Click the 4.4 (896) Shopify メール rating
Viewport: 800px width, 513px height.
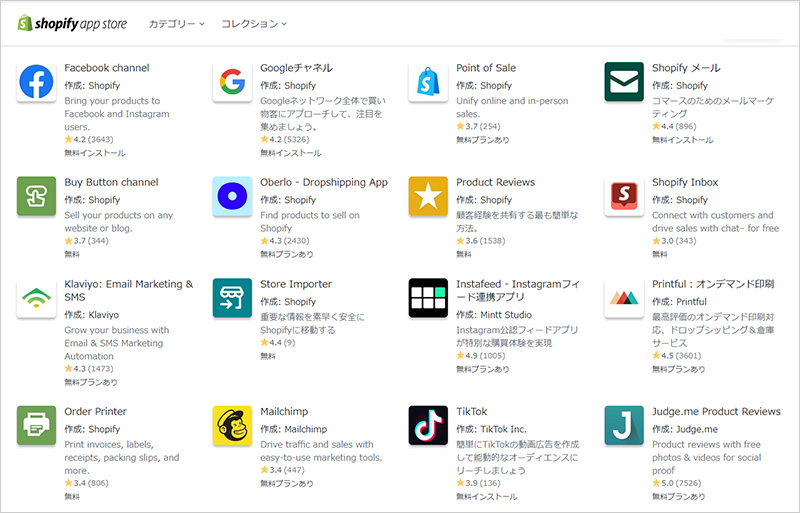(674, 126)
